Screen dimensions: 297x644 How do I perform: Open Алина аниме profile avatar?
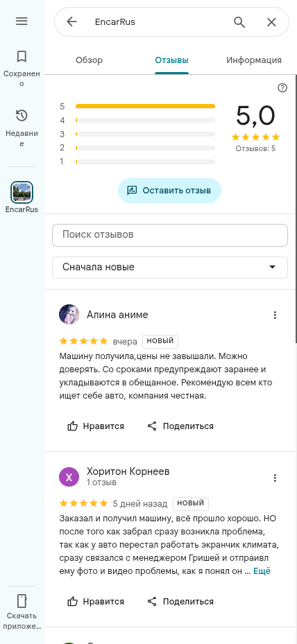click(69, 315)
